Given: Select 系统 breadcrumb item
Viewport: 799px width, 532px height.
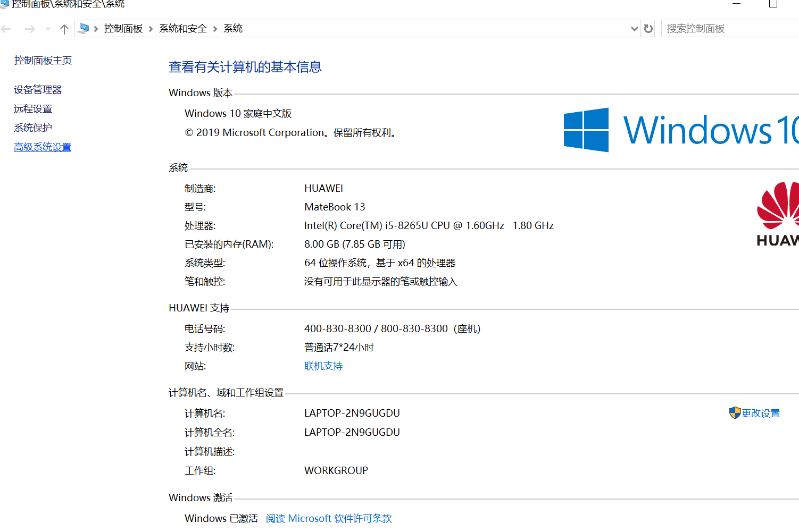Looking at the screenshot, I should (233, 29).
